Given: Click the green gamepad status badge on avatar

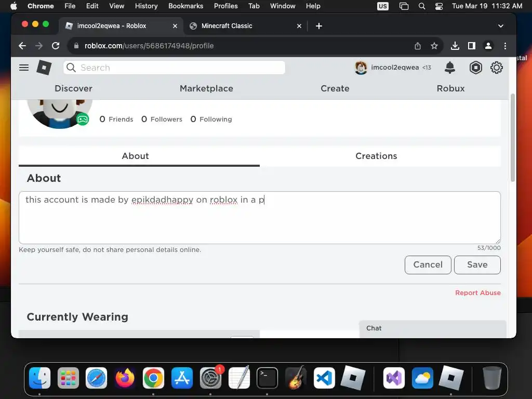Looking at the screenshot, I should pyautogui.click(x=83, y=119).
